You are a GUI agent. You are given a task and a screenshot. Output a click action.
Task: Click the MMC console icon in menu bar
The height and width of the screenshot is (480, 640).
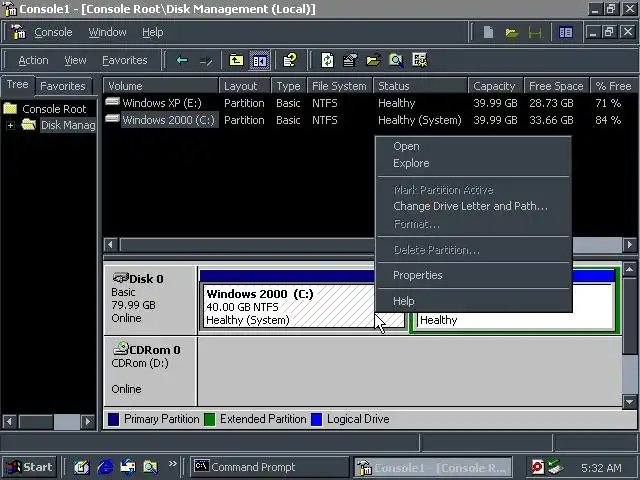(x=18, y=32)
